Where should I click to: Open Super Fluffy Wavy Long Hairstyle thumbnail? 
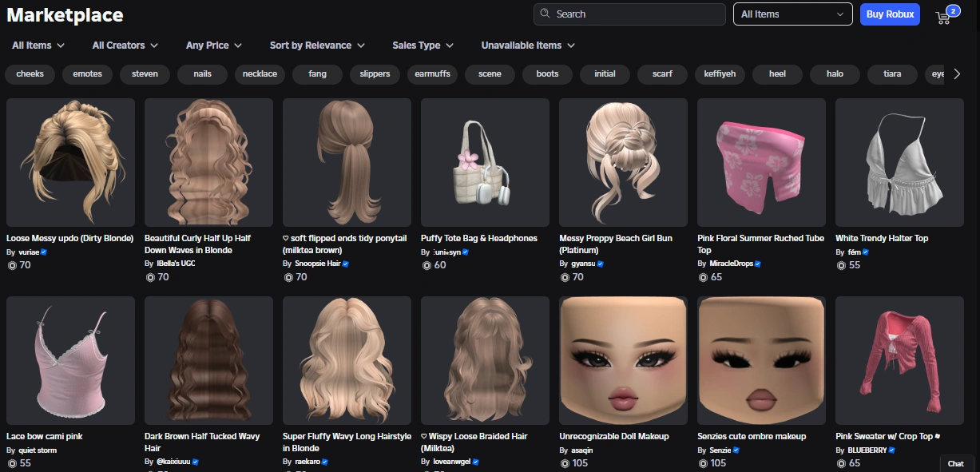click(x=347, y=361)
